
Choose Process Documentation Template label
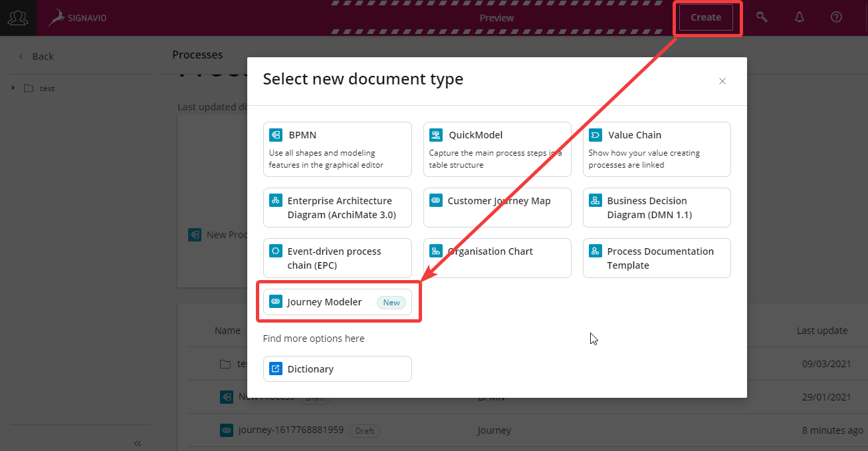[660, 258]
